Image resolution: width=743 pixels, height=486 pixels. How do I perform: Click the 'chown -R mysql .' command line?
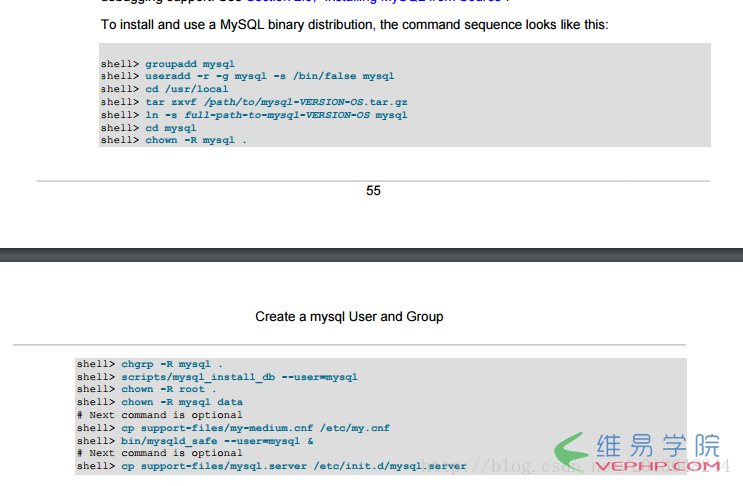[173, 140]
